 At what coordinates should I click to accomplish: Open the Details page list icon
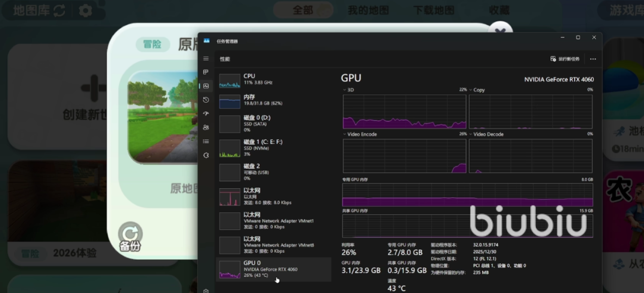tap(206, 142)
